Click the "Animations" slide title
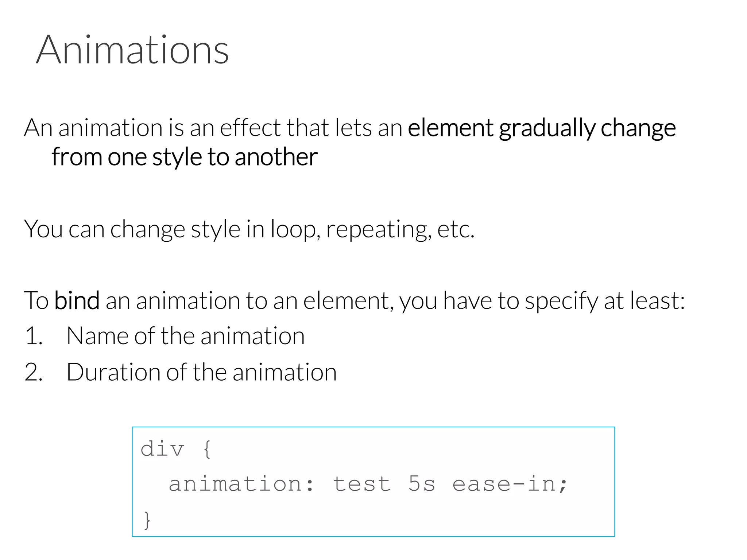 pyautogui.click(x=132, y=50)
